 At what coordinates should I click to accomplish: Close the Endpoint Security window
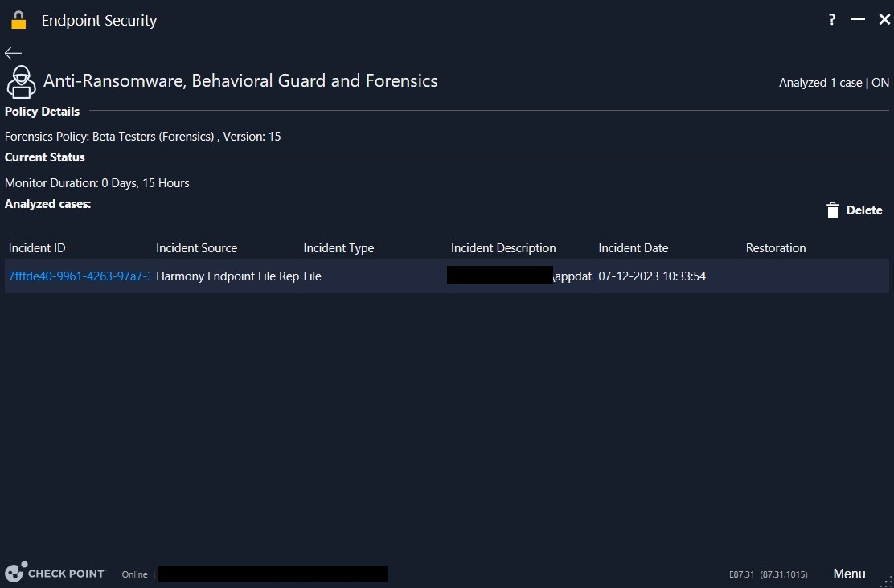click(x=884, y=20)
